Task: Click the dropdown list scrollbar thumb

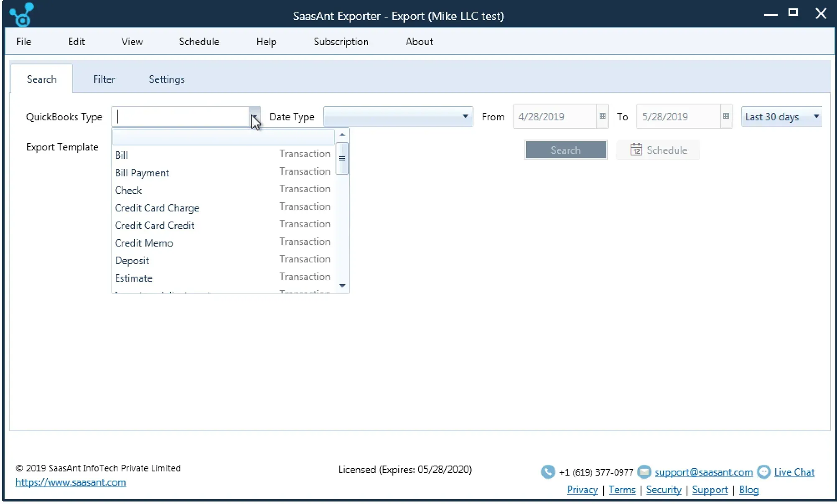Action: [342, 158]
